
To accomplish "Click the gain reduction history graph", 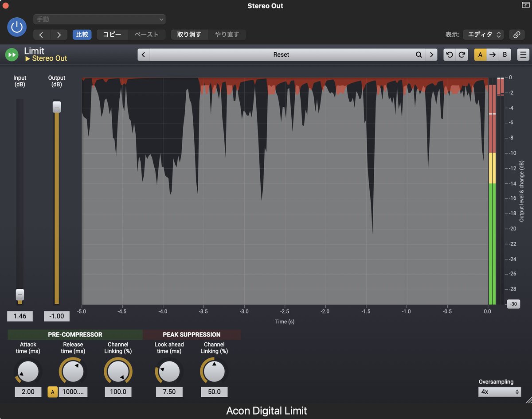I will point(284,191).
